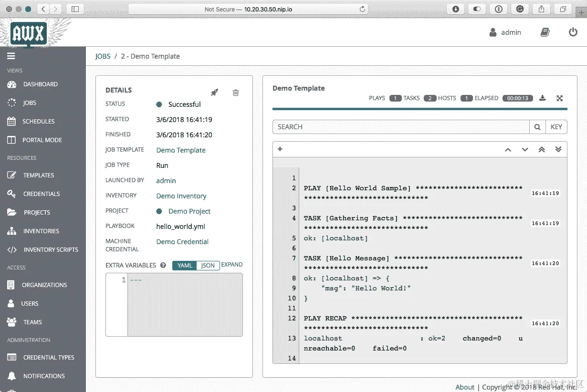Open the About link in footer
Image resolution: width=587 pixels, height=392 pixels.
pos(465,387)
